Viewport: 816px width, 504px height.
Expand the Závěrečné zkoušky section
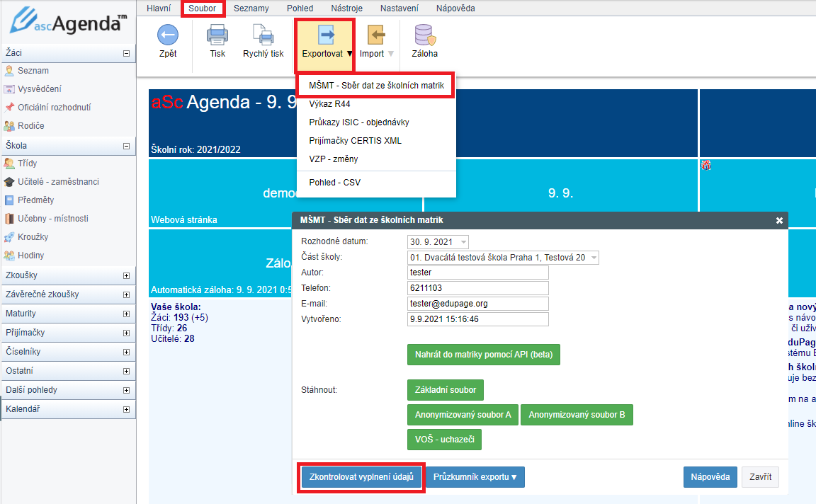(126, 295)
